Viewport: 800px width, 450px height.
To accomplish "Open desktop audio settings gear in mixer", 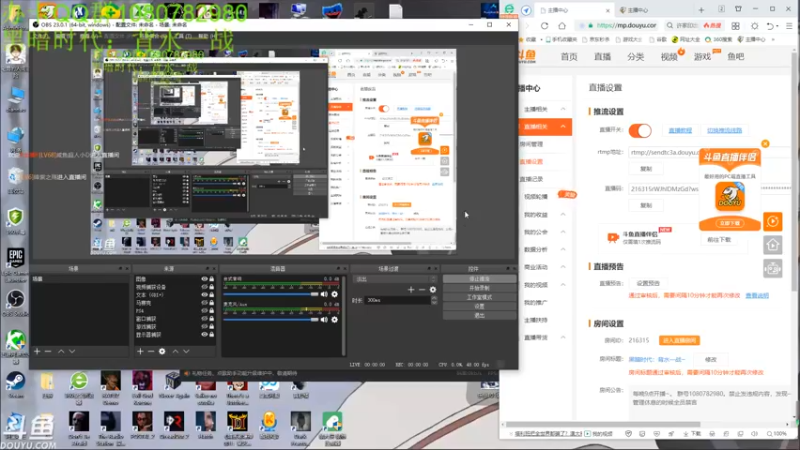I will pos(335,294).
